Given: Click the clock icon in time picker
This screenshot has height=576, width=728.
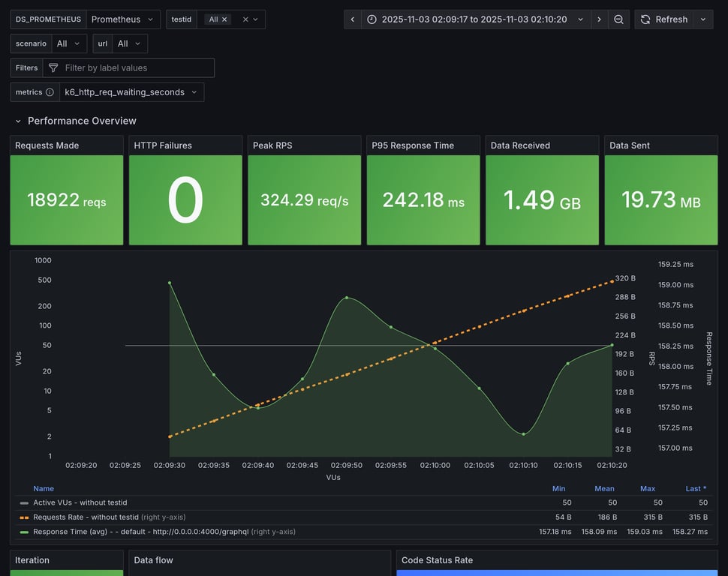Looking at the screenshot, I should [x=372, y=19].
